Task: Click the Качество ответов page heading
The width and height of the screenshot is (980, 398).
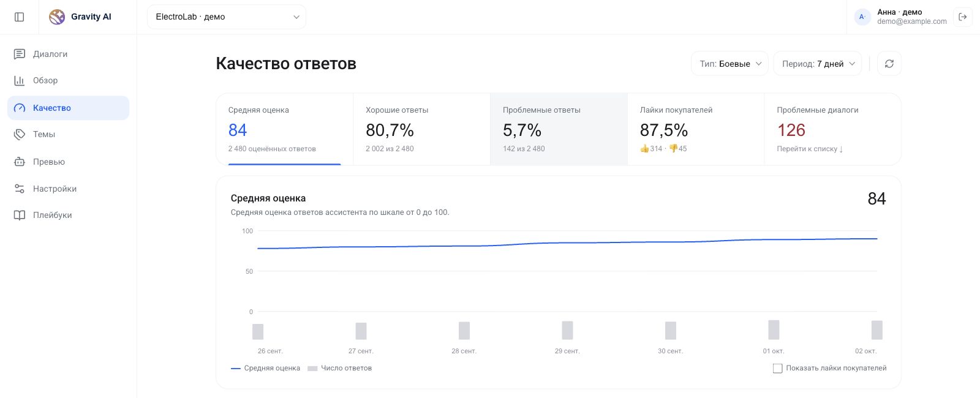Action: pyautogui.click(x=286, y=64)
